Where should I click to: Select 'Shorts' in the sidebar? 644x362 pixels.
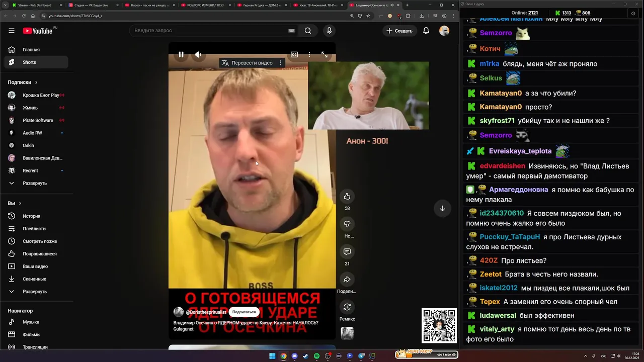pyautogui.click(x=36, y=62)
